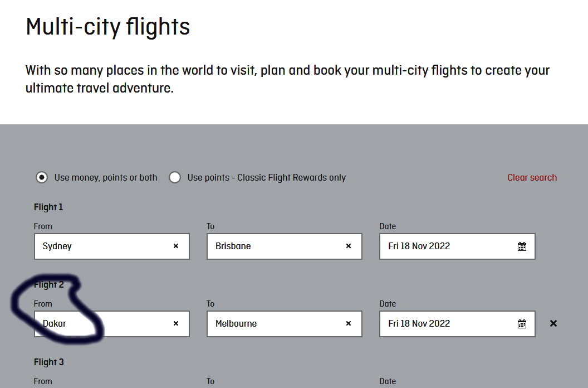The image size is (588, 388).
Task: Open calendar for Flight 1 date
Action: [522, 246]
